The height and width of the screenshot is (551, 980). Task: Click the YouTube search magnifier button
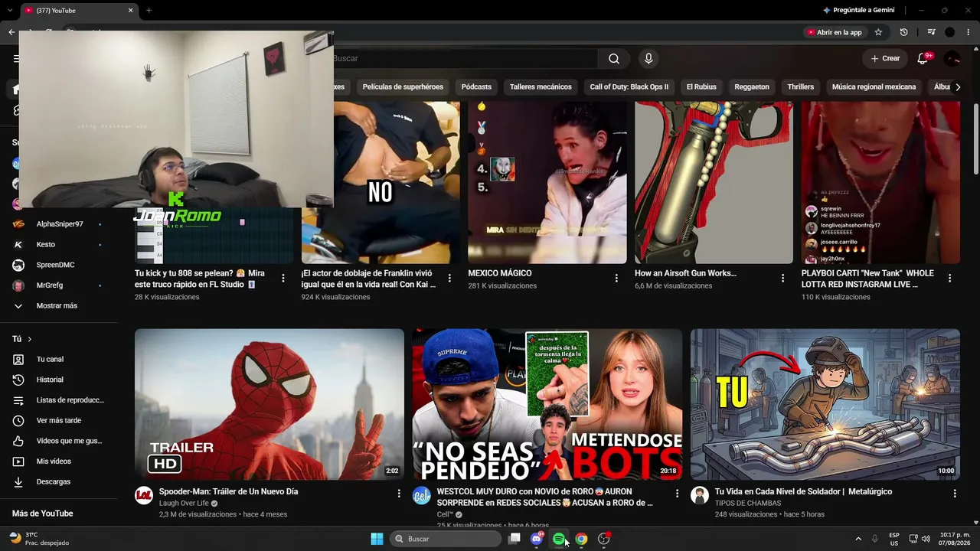pos(614,59)
